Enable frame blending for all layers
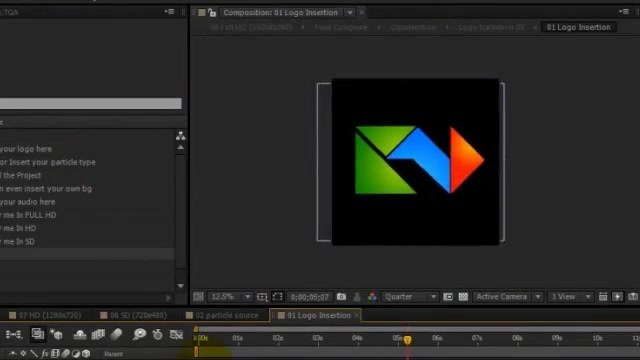Screen dimensions: 640x360 point(98,335)
